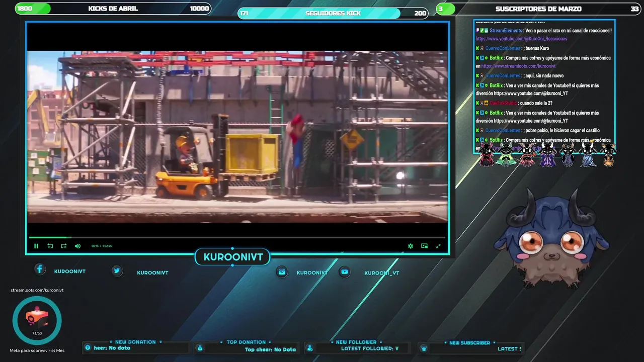Click the SEGUIDORES KICK progress bar

coord(333,13)
